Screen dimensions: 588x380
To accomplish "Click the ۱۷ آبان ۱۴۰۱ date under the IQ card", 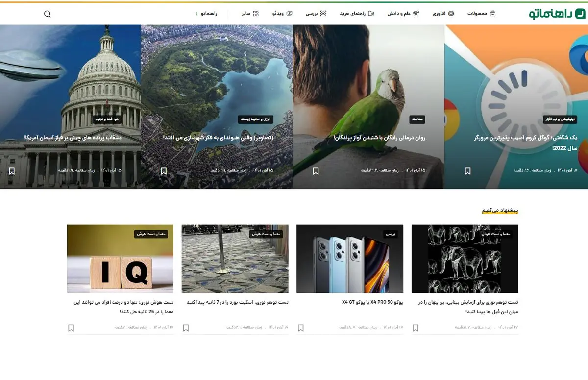I will pos(164,327).
